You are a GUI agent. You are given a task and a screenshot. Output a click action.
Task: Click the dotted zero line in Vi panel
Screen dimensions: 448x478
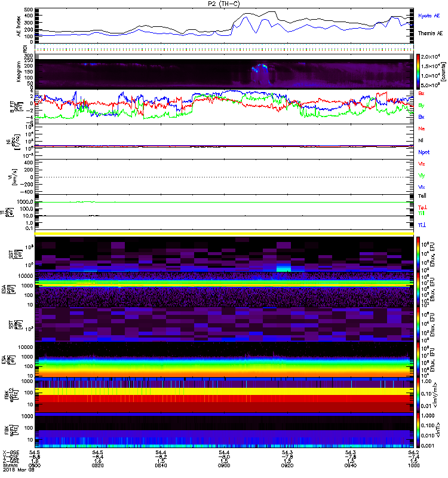[224, 177]
